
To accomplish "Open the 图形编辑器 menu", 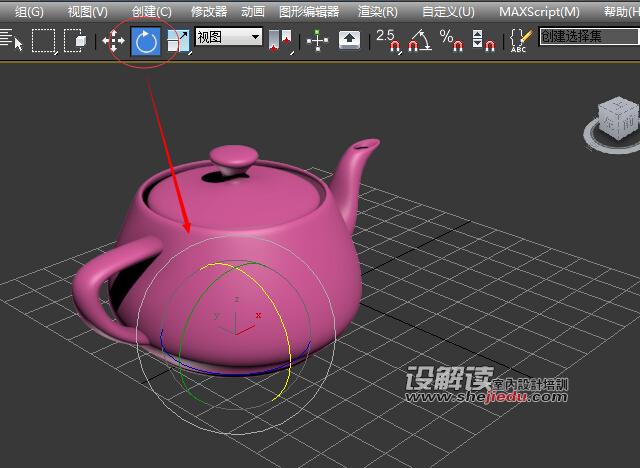I will click(309, 12).
